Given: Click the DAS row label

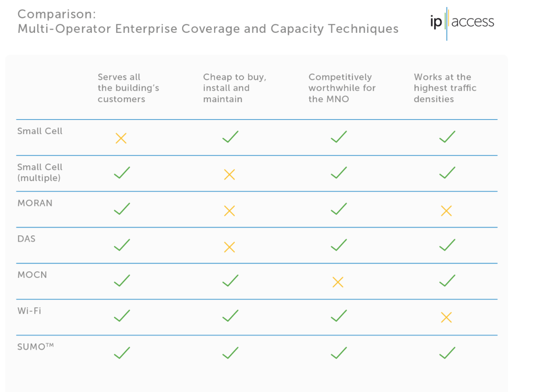Looking at the screenshot, I should [x=26, y=239].
